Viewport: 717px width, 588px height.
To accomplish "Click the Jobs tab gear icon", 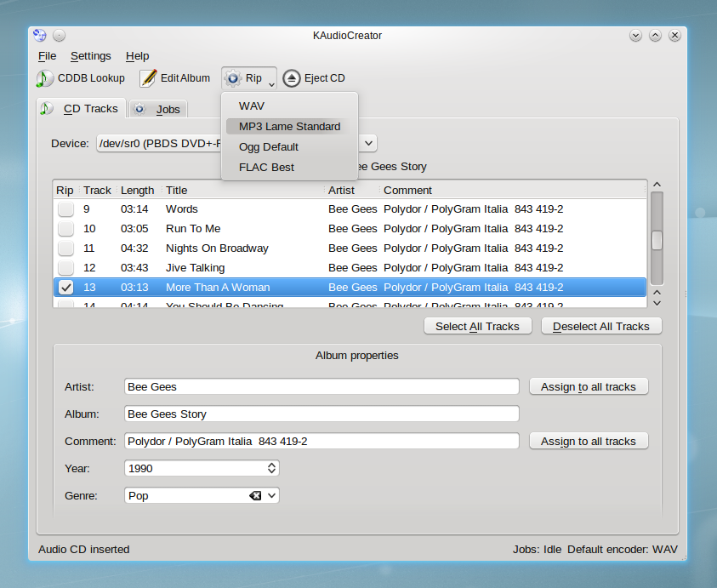I will coord(140,109).
